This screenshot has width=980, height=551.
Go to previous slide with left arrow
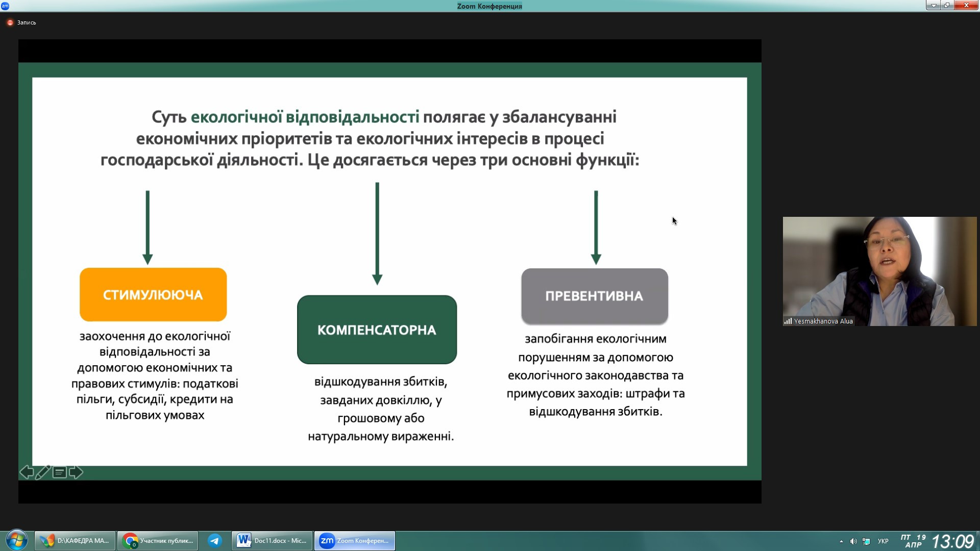point(27,472)
